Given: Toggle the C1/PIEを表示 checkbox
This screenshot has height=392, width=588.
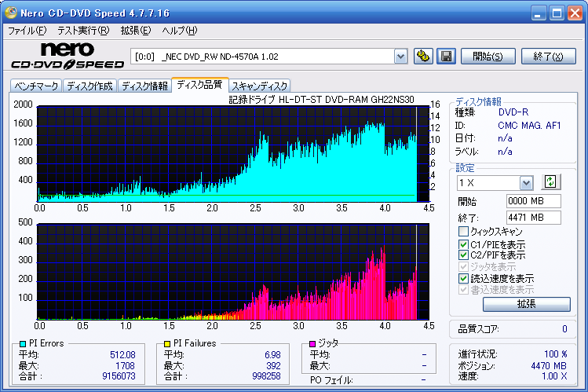Looking at the screenshot, I should [463, 244].
